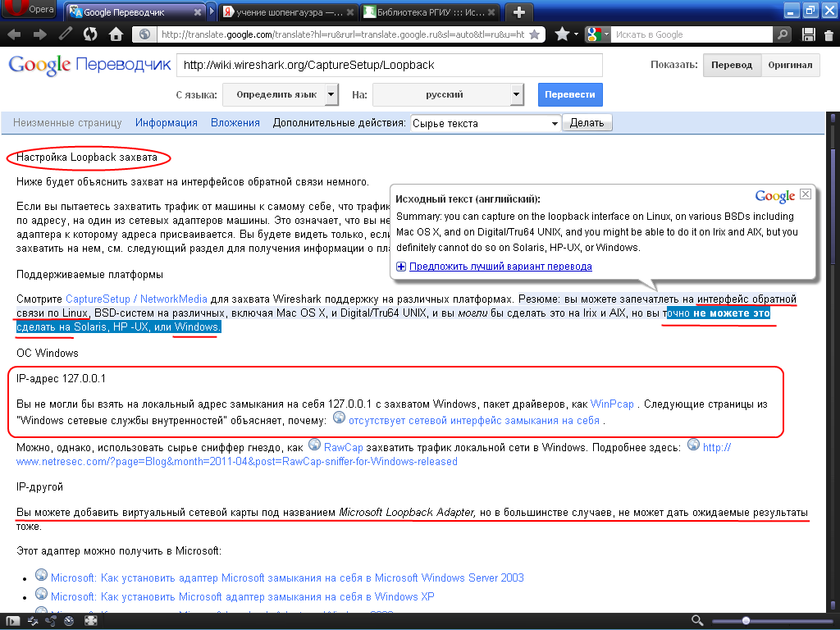Viewport: 840px width, 630px height.
Task: Click Предложить лучший вариант перевода link
Action: [500, 267]
